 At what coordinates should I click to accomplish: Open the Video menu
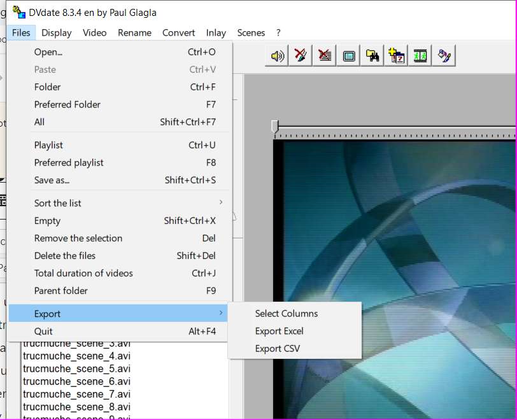(x=95, y=32)
